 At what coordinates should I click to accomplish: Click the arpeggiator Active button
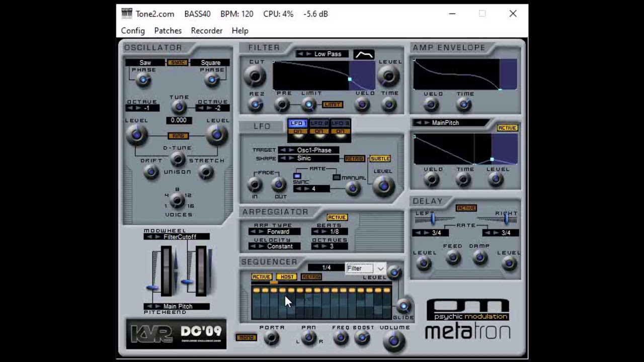coord(337,217)
